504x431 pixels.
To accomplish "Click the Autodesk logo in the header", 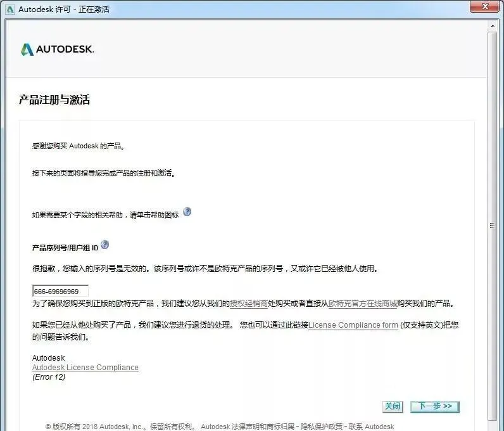I will pyautogui.click(x=57, y=49).
